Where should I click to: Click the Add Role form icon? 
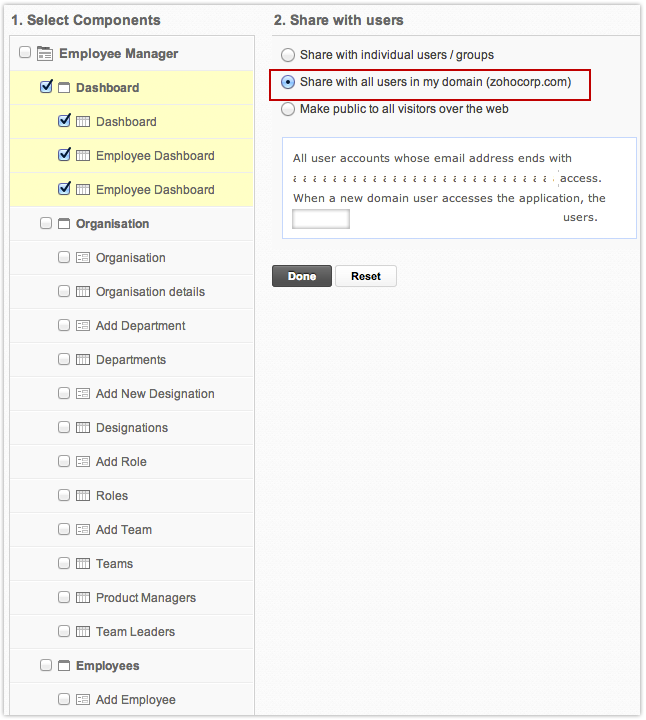pos(83,461)
